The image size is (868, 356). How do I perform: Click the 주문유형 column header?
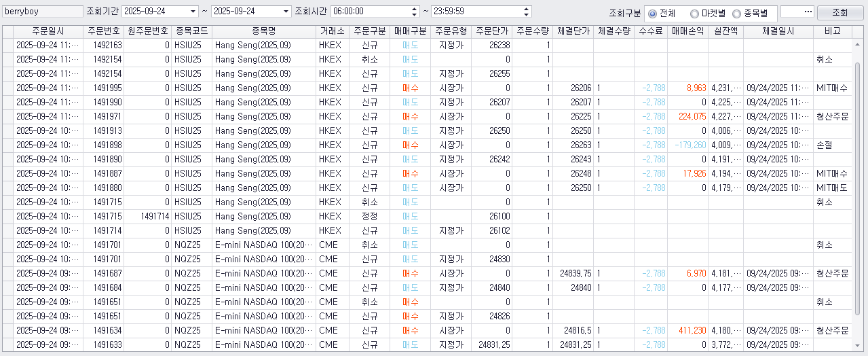pos(451,31)
